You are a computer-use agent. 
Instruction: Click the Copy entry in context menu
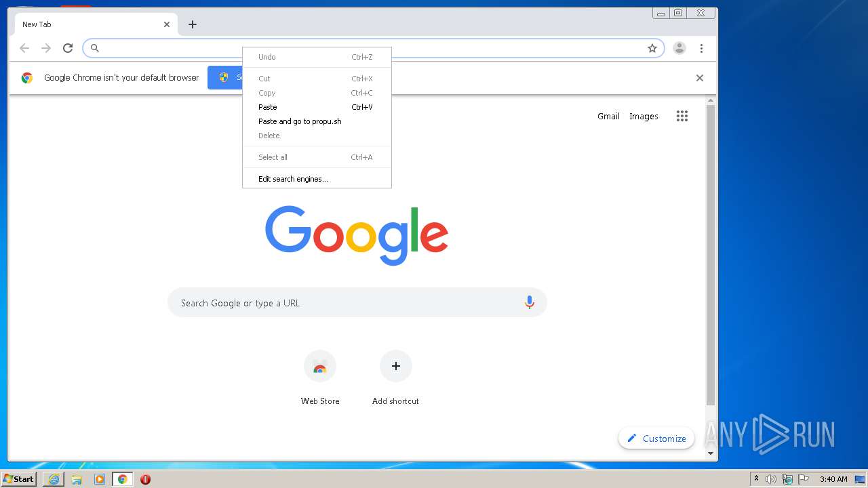pyautogui.click(x=317, y=93)
